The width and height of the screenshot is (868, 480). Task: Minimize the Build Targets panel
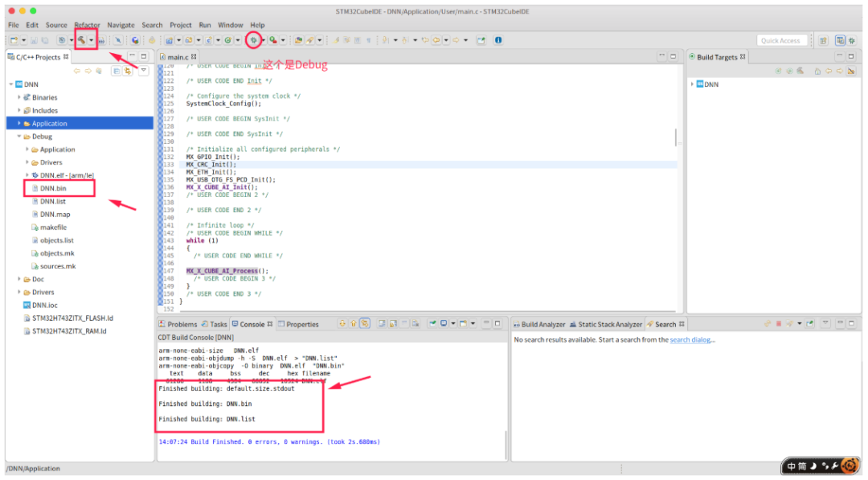(840, 56)
